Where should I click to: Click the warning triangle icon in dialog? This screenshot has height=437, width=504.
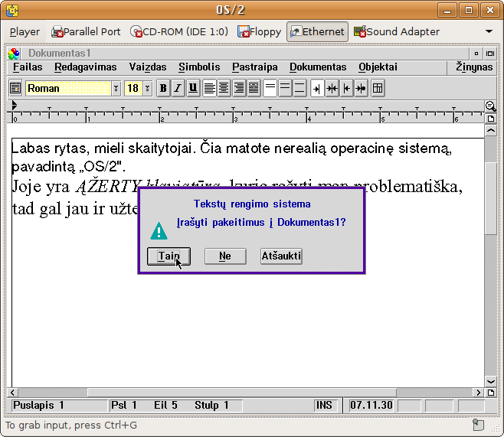coord(159,231)
